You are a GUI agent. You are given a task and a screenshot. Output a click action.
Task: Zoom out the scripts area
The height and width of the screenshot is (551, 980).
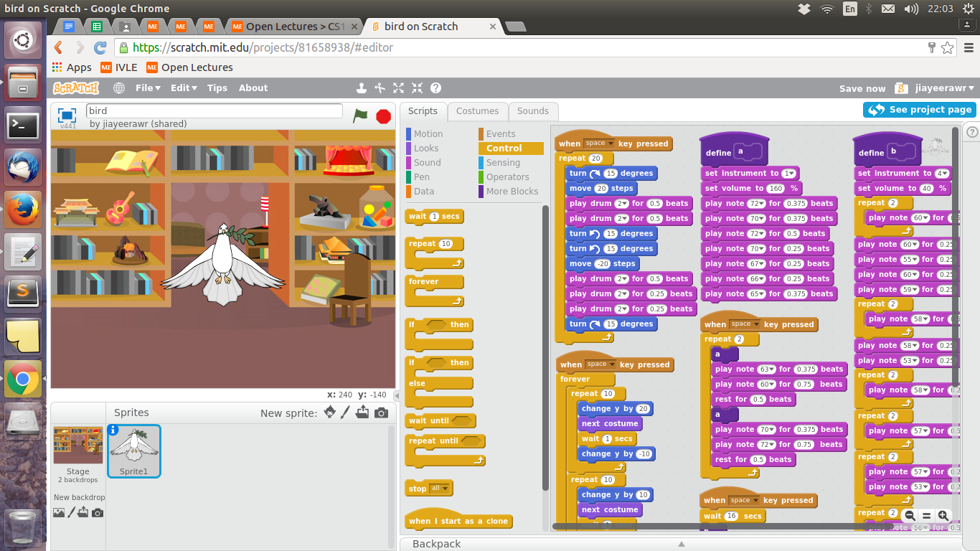coord(910,515)
